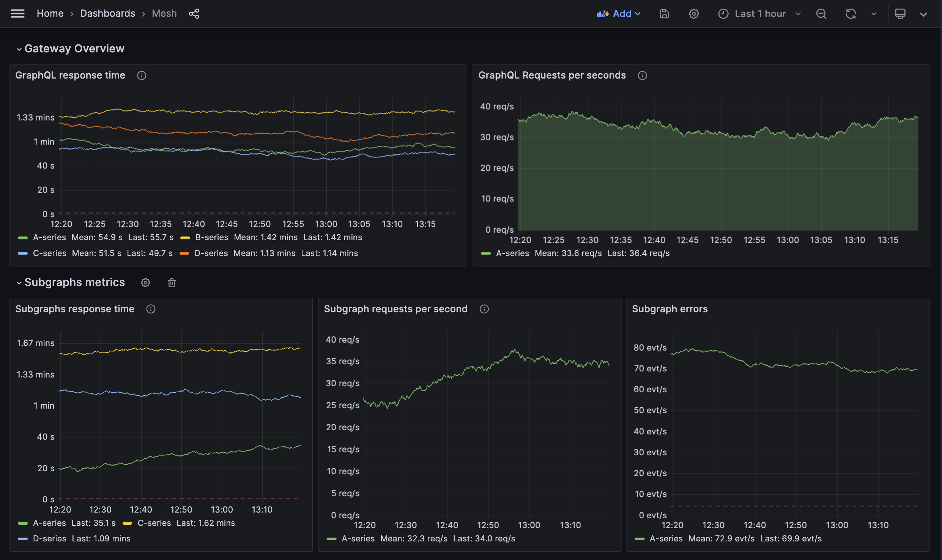Go to Home breadcrumb

click(50, 14)
